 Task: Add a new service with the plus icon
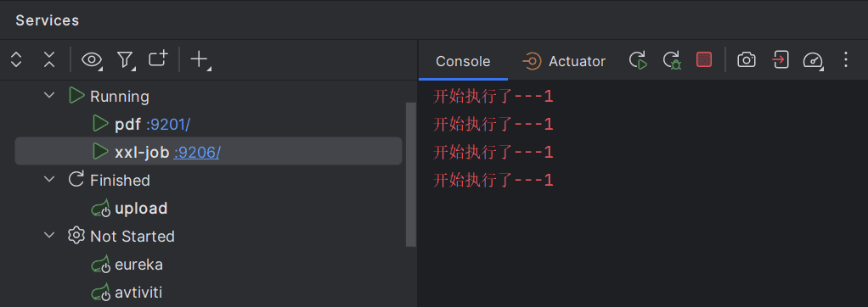coord(200,59)
